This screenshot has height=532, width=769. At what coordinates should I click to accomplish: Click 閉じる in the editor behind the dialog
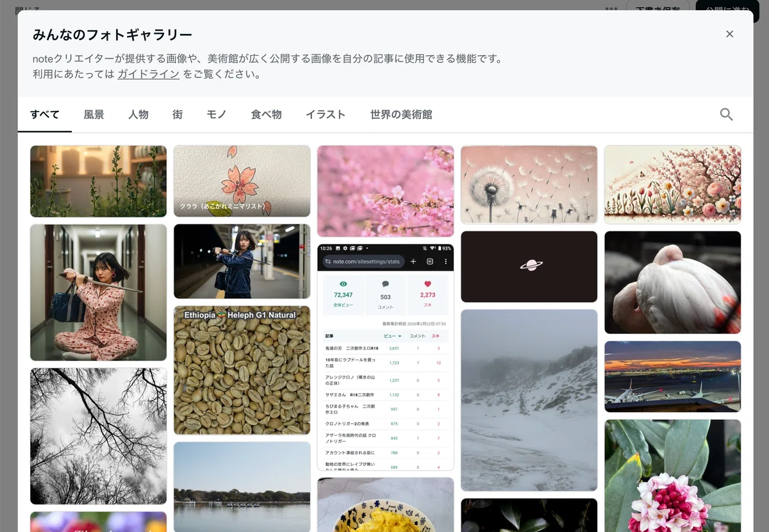pyautogui.click(x=28, y=9)
